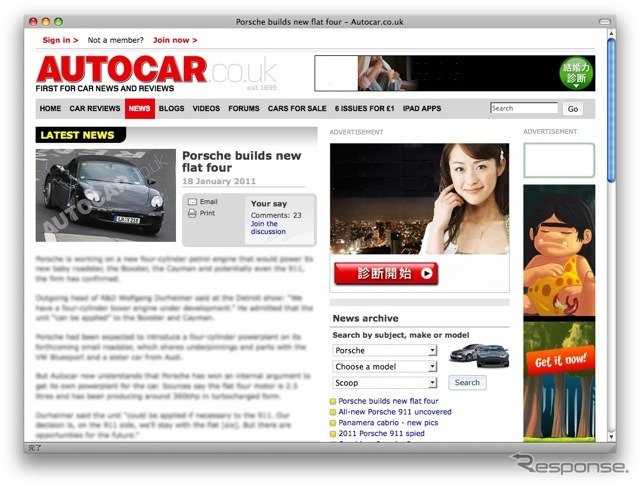Viewport: 640px width, 486px height.
Task: Open the 'Choose a model' dropdown
Action: coord(385,366)
